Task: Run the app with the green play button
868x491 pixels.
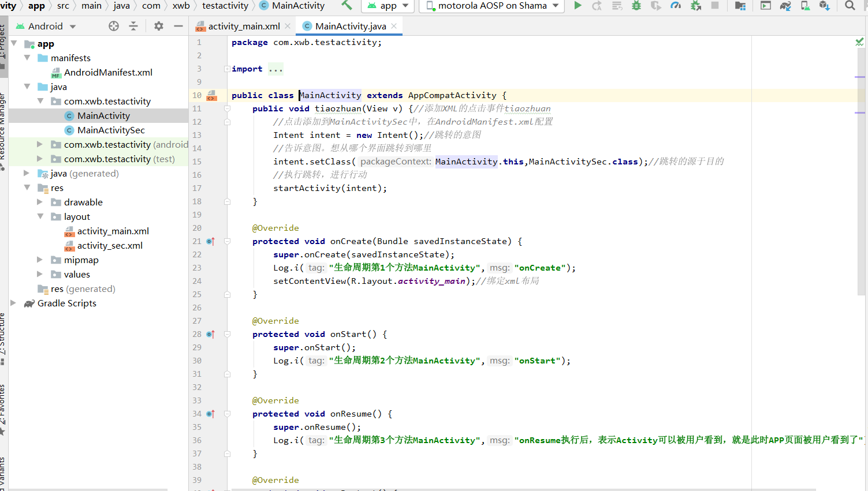Action: point(578,6)
